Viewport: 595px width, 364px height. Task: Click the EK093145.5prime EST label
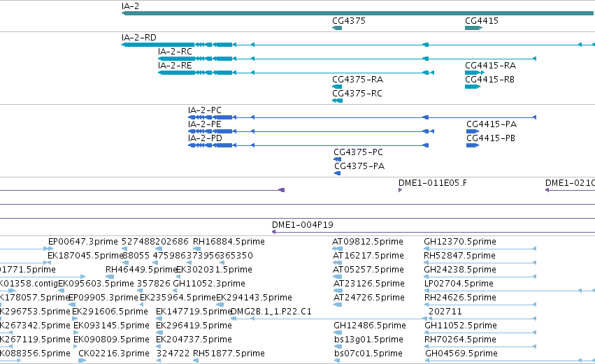111,326
